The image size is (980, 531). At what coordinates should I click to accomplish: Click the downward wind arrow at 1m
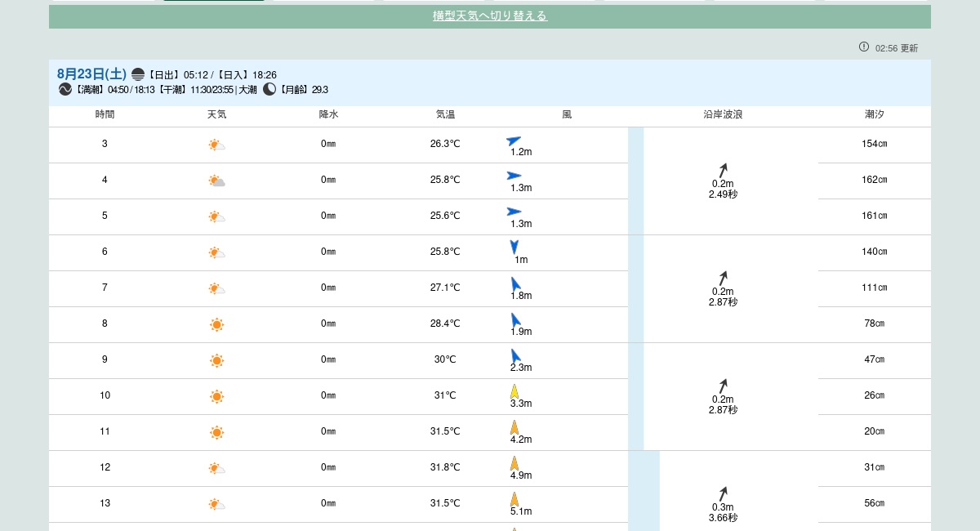point(514,246)
